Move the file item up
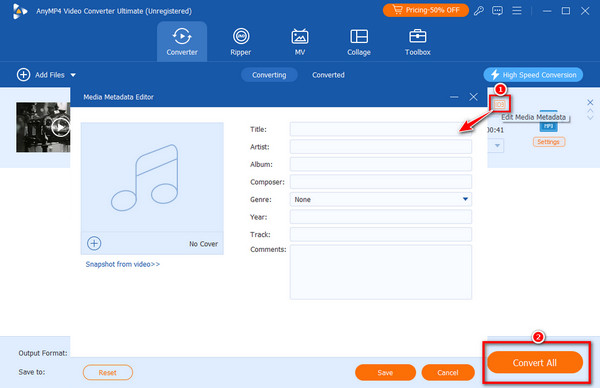Image resolution: width=600 pixels, height=388 pixels. pos(590,111)
